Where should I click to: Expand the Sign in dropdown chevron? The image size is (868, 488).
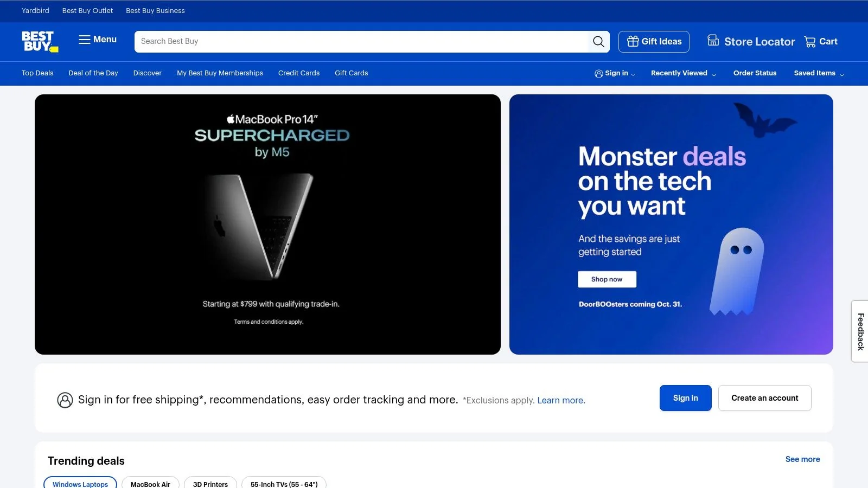633,74
